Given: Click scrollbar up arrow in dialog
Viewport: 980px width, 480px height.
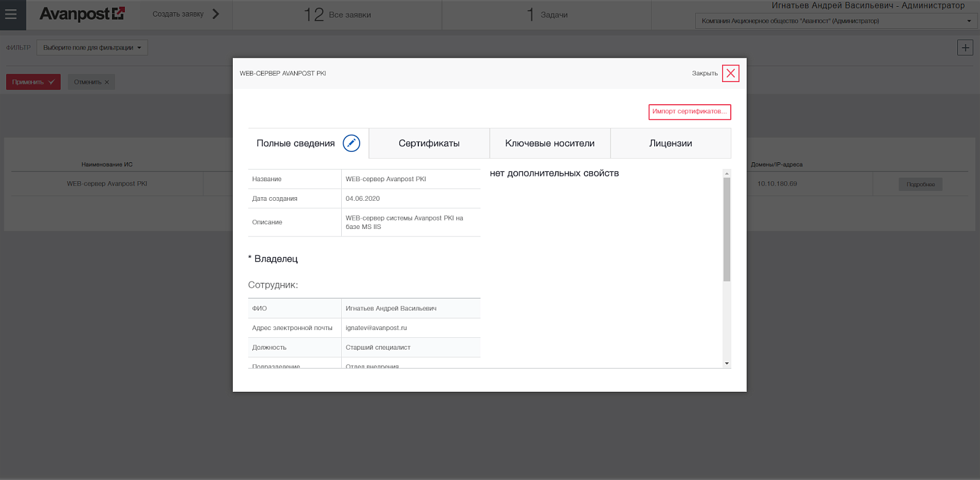Looking at the screenshot, I should (x=727, y=173).
